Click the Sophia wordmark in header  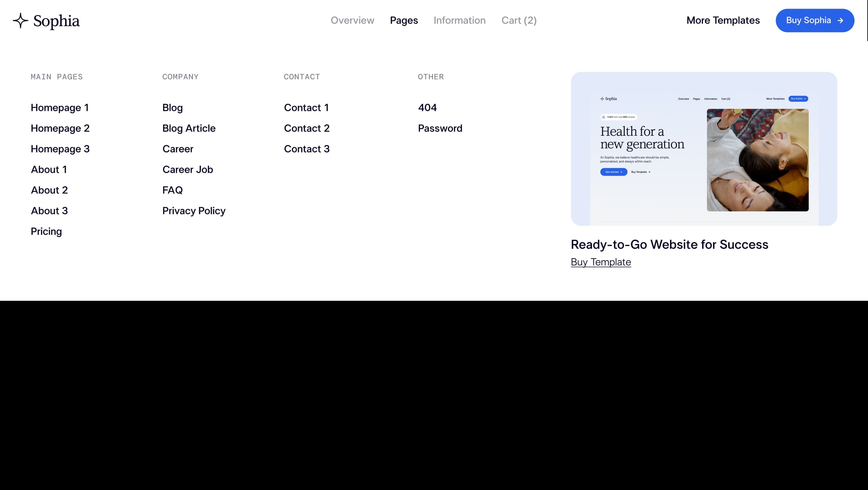[x=56, y=21]
